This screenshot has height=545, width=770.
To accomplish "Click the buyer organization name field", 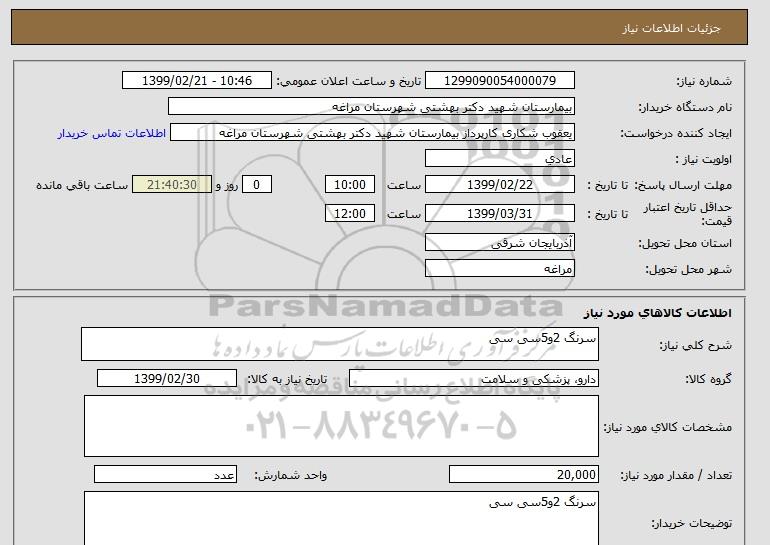I will tap(371, 107).
